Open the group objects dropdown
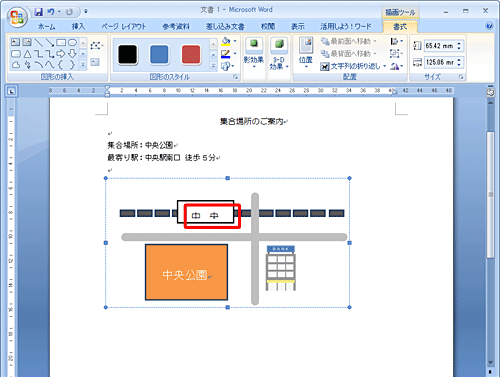500x377 pixels. point(397,54)
